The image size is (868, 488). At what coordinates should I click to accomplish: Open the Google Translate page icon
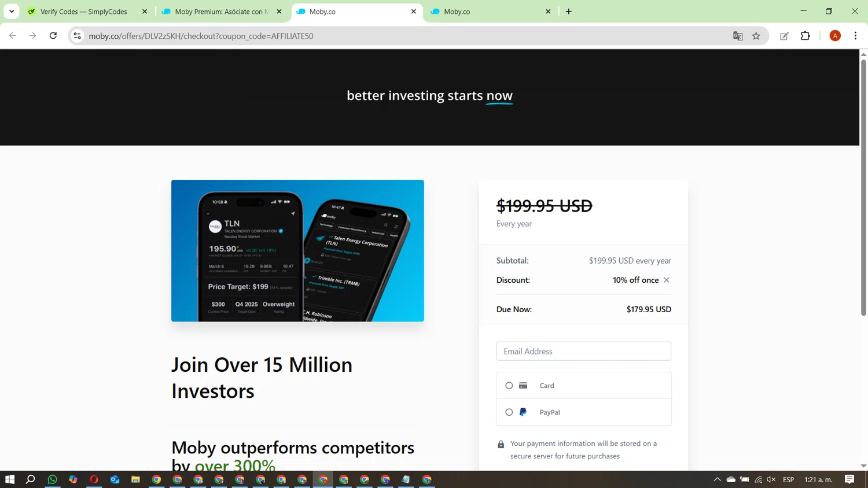[738, 36]
